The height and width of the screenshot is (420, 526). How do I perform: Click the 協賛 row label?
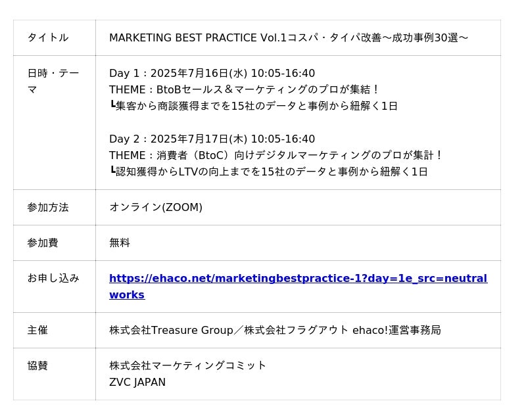pyautogui.click(x=37, y=366)
